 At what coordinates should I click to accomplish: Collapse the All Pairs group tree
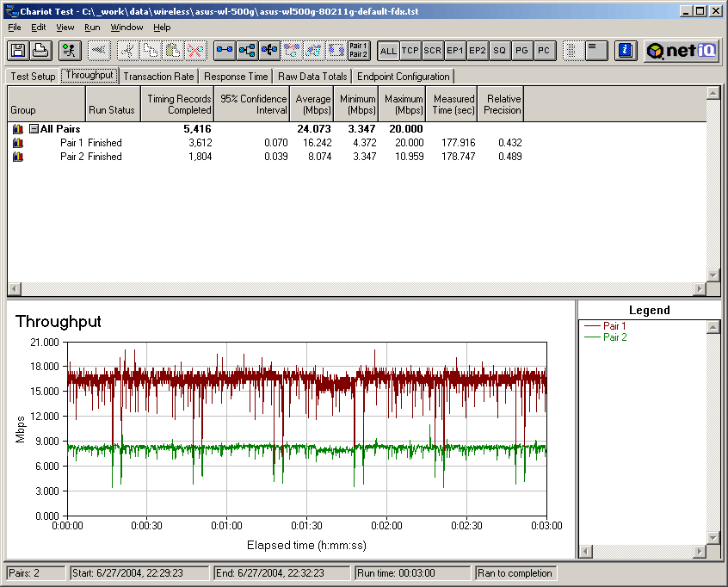(34, 129)
